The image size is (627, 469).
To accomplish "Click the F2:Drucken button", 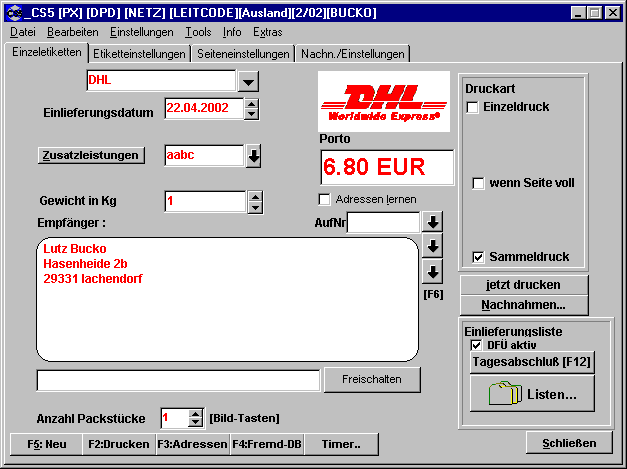I will pyautogui.click(x=119, y=444).
